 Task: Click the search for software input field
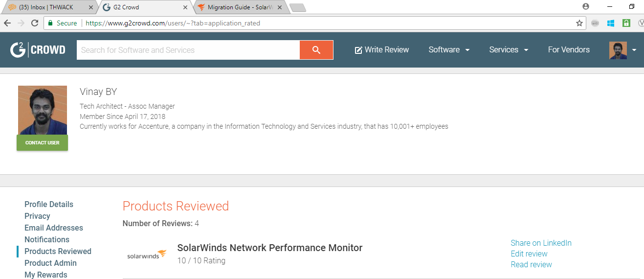coord(188,50)
